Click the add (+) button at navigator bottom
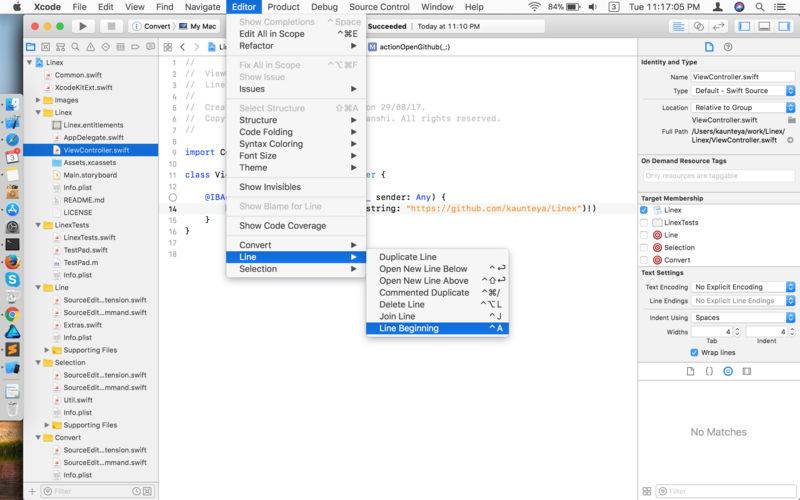This screenshot has width=800, height=500. coord(32,491)
